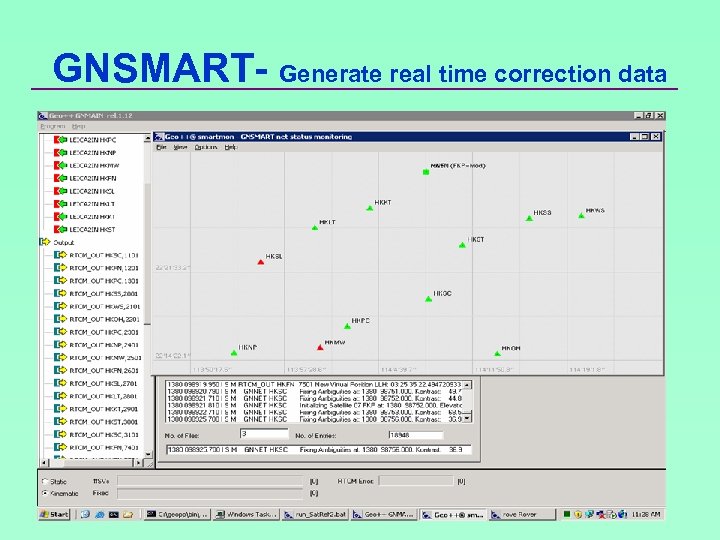Image resolution: width=720 pixels, height=540 pixels.
Task: Switch to Windows Task Manager in taskbar
Action: coord(247,515)
